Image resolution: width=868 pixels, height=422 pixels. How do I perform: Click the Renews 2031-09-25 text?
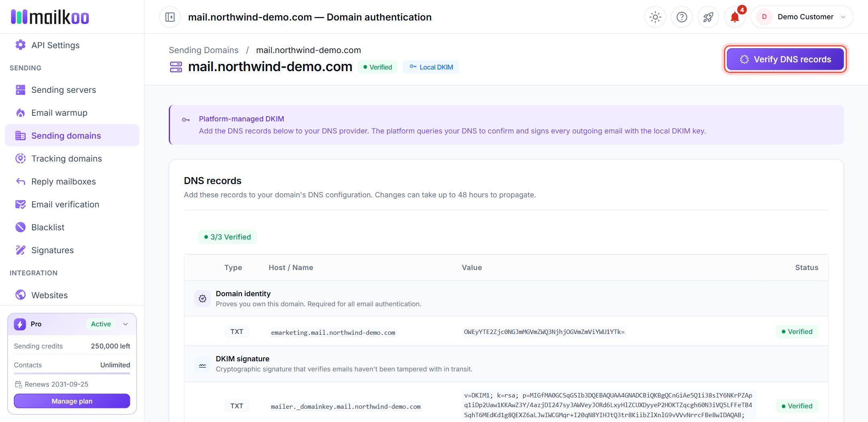(56, 384)
